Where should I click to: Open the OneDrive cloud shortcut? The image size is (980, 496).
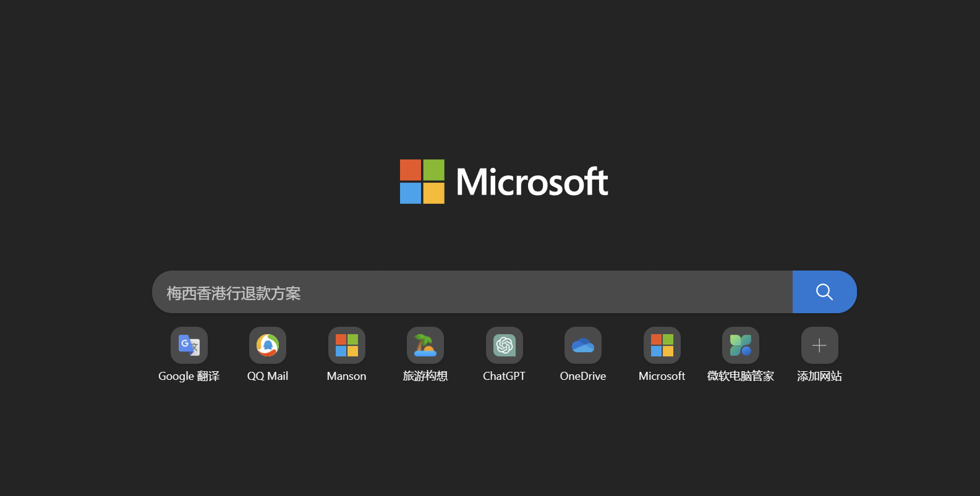[583, 345]
